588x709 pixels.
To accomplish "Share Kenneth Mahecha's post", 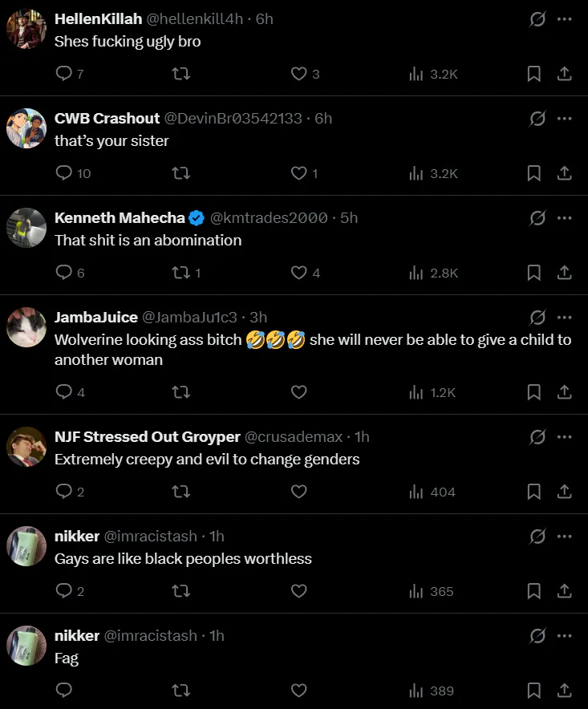I will click(x=564, y=273).
